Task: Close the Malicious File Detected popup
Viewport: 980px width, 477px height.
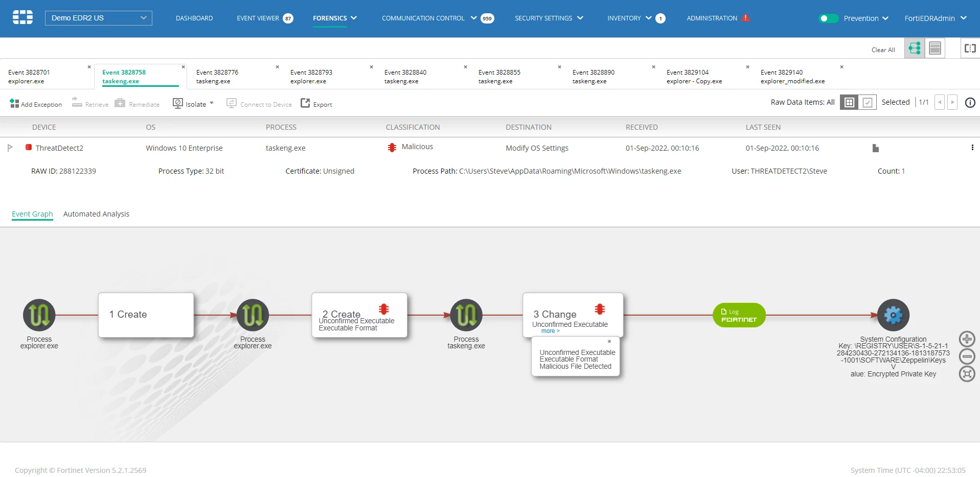Action: (609, 341)
